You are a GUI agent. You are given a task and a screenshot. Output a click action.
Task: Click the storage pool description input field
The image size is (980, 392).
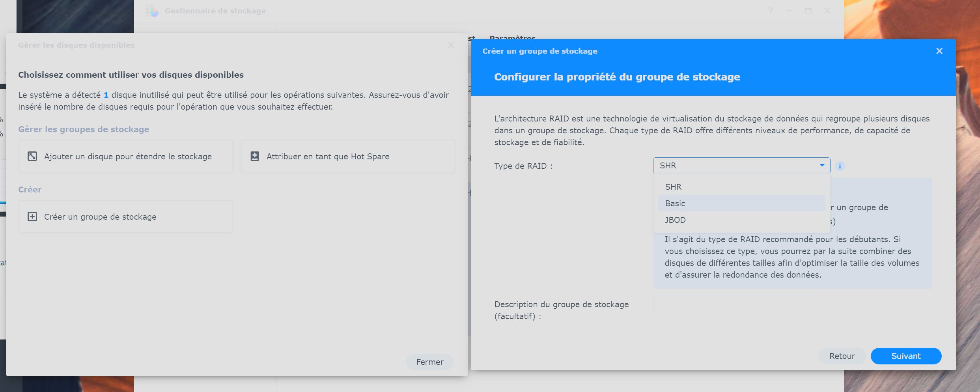click(734, 304)
